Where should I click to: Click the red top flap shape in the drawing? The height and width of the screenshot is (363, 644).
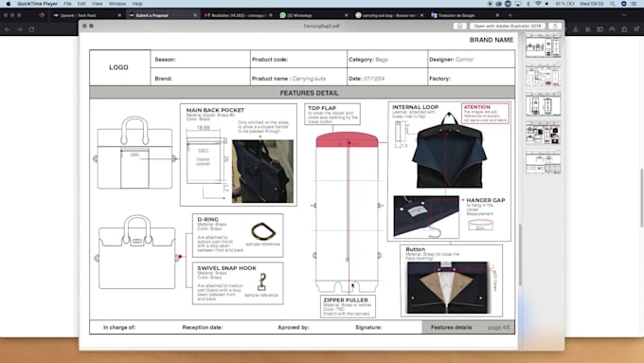pos(347,139)
